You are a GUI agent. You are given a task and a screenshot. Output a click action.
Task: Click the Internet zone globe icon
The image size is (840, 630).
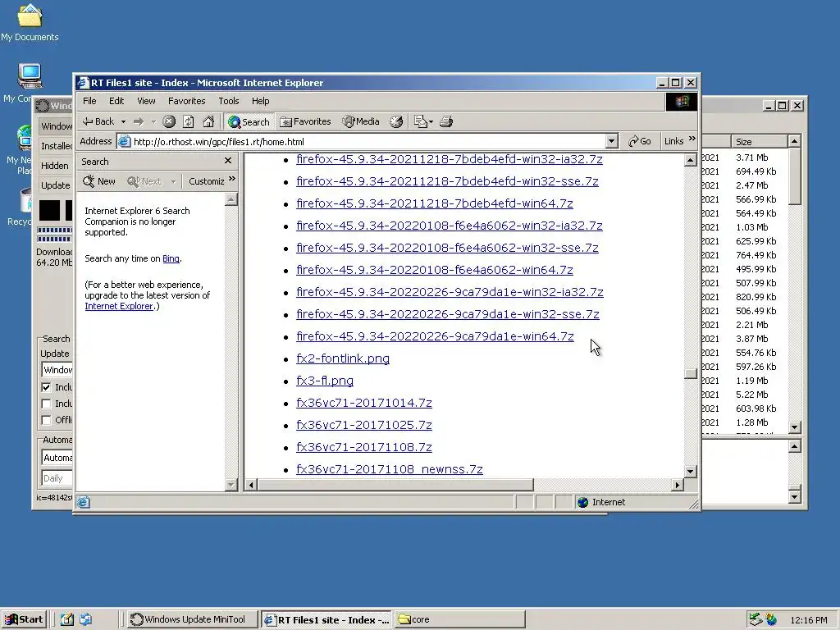tap(583, 502)
